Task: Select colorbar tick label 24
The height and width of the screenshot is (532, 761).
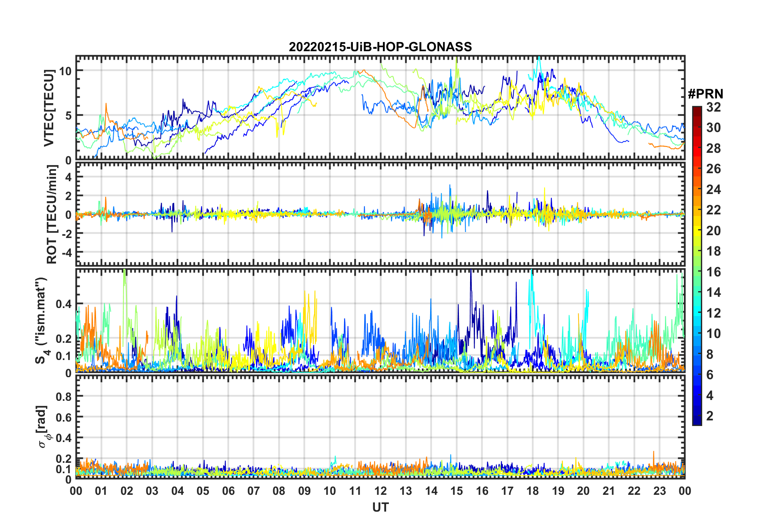Action: [x=713, y=189]
